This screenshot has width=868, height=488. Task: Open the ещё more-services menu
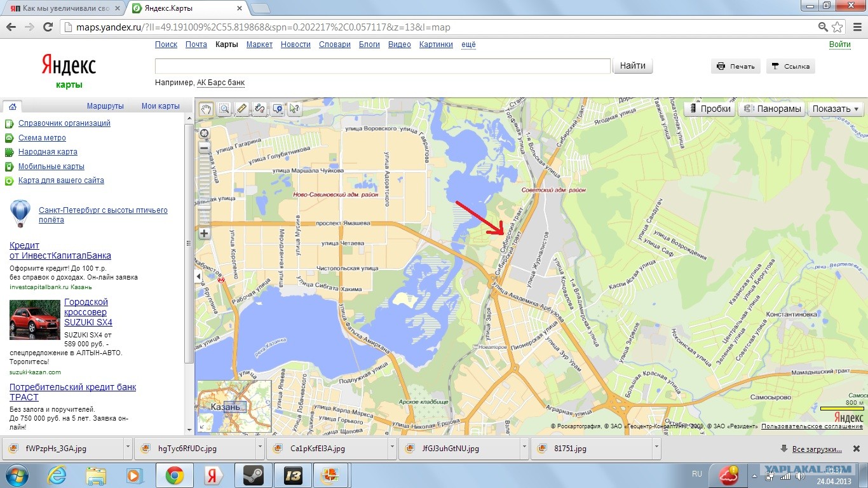(468, 44)
